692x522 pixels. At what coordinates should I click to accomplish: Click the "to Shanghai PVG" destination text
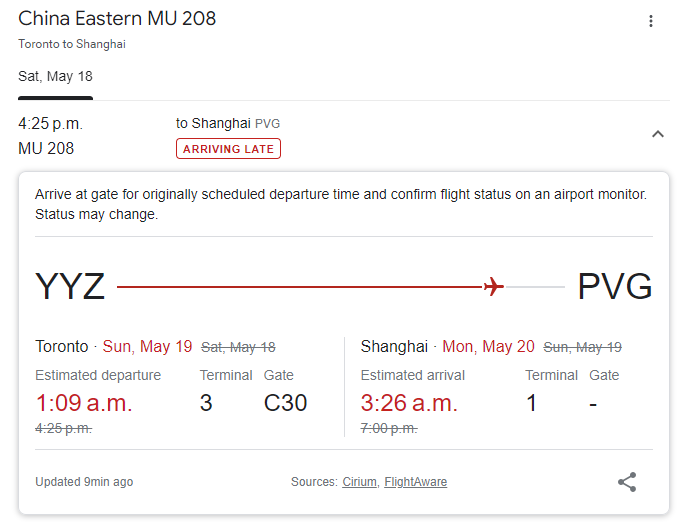click(x=228, y=123)
